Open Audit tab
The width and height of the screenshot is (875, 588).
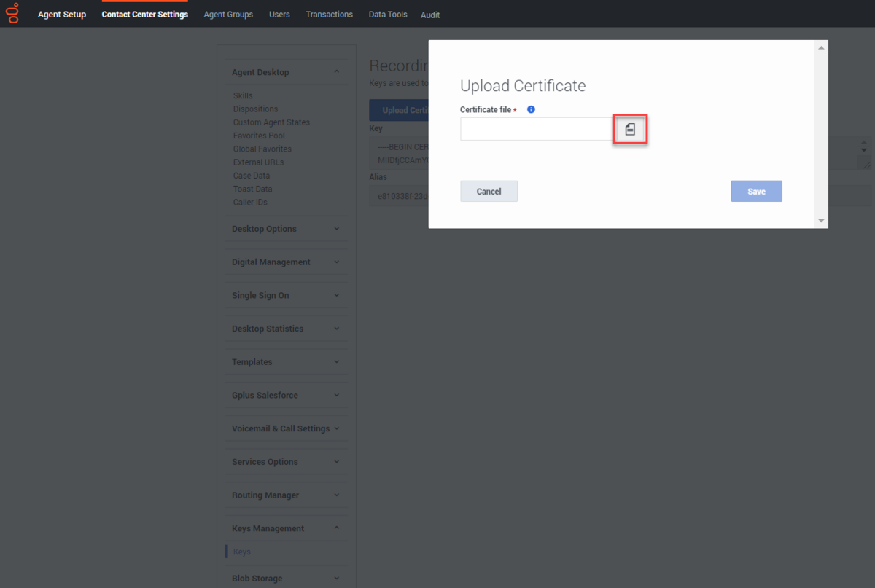tap(430, 15)
